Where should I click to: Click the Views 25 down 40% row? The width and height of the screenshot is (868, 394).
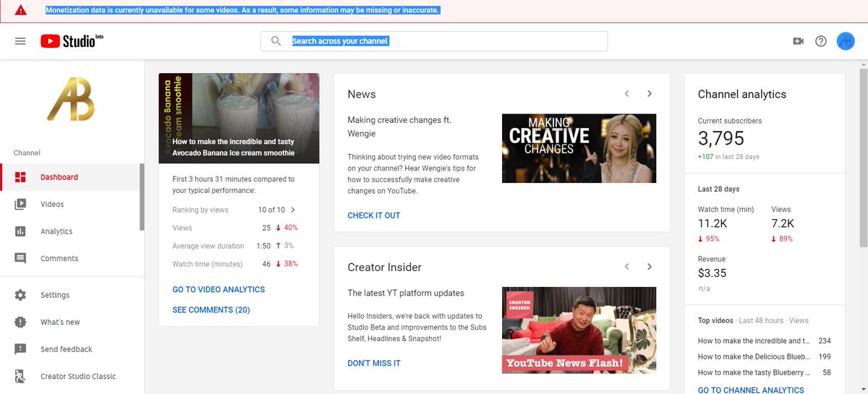[x=235, y=228]
